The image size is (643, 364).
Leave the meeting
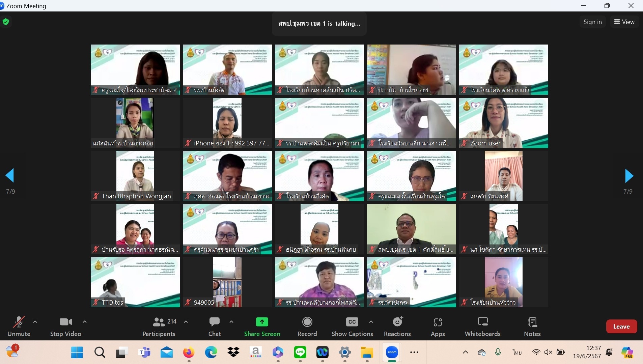pyautogui.click(x=621, y=327)
